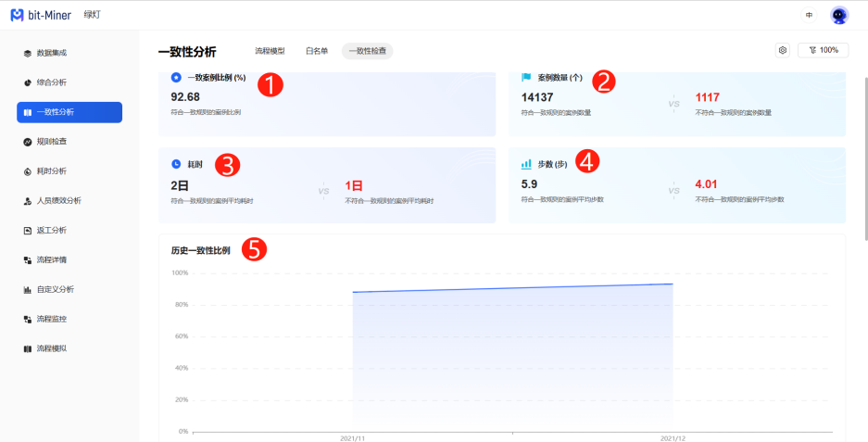Open 综合分析 in the sidebar
The width and height of the screenshot is (868, 442).
pyautogui.click(x=51, y=82)
